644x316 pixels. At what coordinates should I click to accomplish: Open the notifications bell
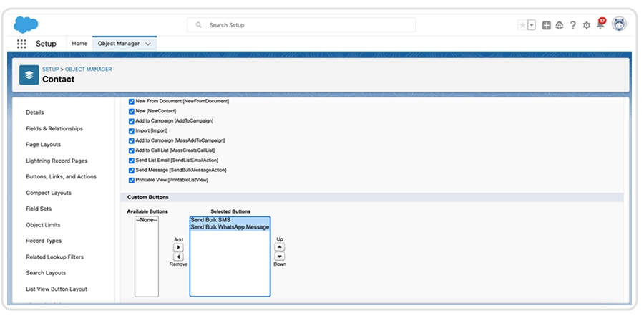coord(600,25)
